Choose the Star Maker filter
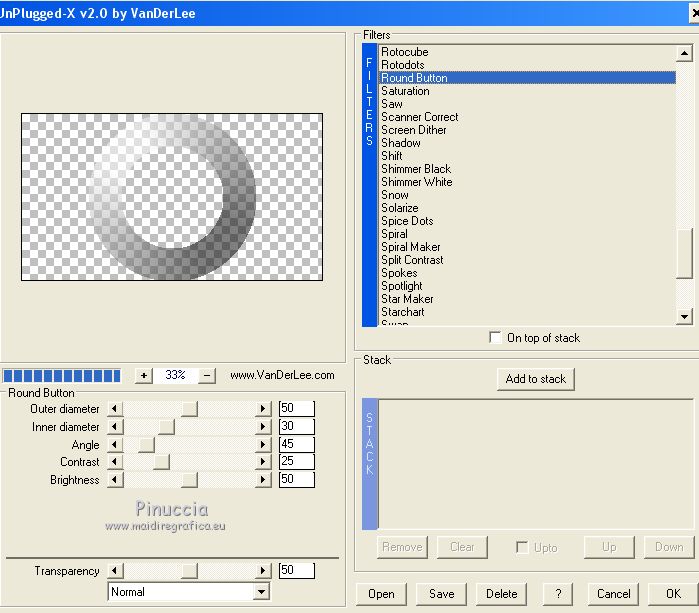Viewport: 699px width, 613px height. coord(407,299)
